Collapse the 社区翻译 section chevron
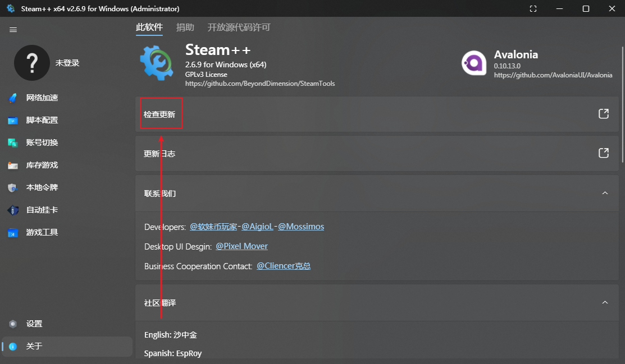The width and height of the screenshot is (625, 364). [x=605, y=303]
